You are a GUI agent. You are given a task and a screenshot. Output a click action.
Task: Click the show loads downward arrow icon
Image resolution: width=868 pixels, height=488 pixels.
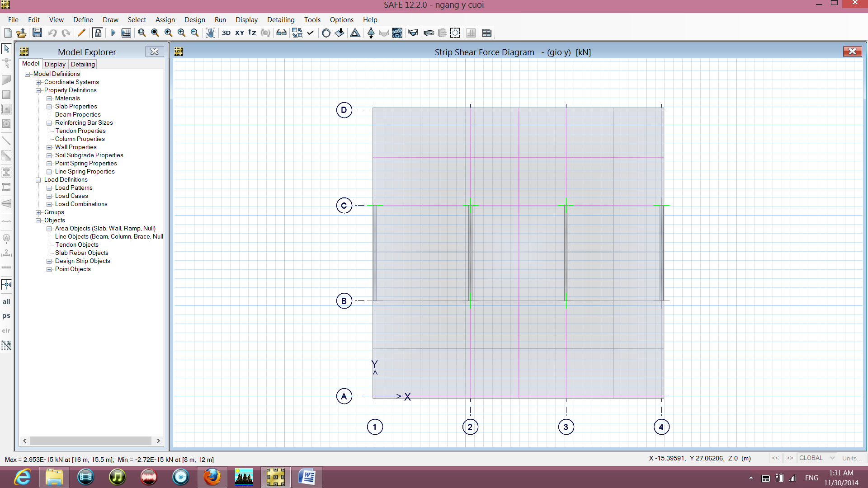(340, 33)
